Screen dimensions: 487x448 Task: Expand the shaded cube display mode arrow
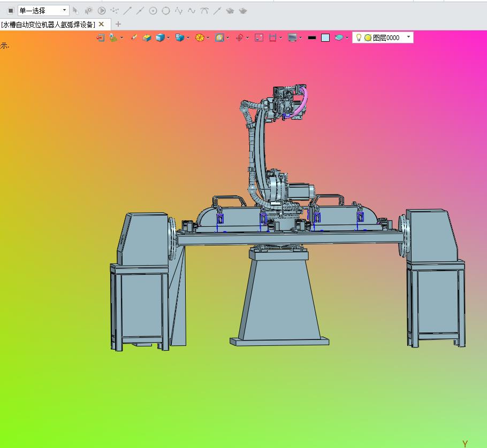[x=168, y=37]
